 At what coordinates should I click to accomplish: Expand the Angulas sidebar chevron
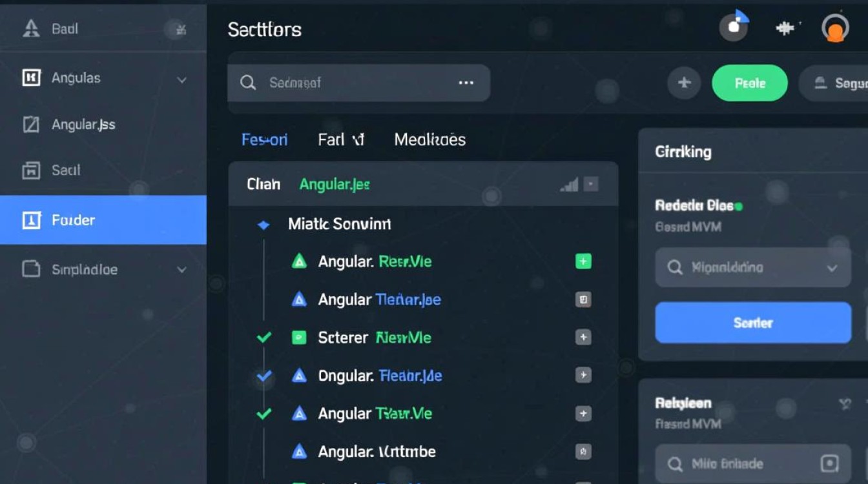pos(181,79)
